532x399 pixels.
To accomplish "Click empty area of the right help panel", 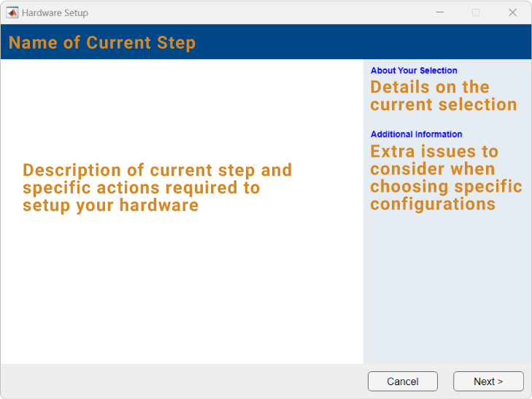I will click(447, 292).
